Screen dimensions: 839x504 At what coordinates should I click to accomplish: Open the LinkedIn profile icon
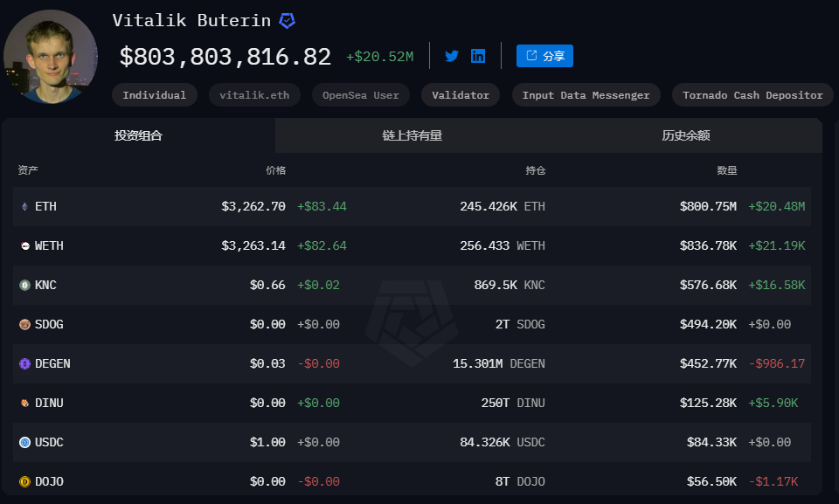pos(478,56)
